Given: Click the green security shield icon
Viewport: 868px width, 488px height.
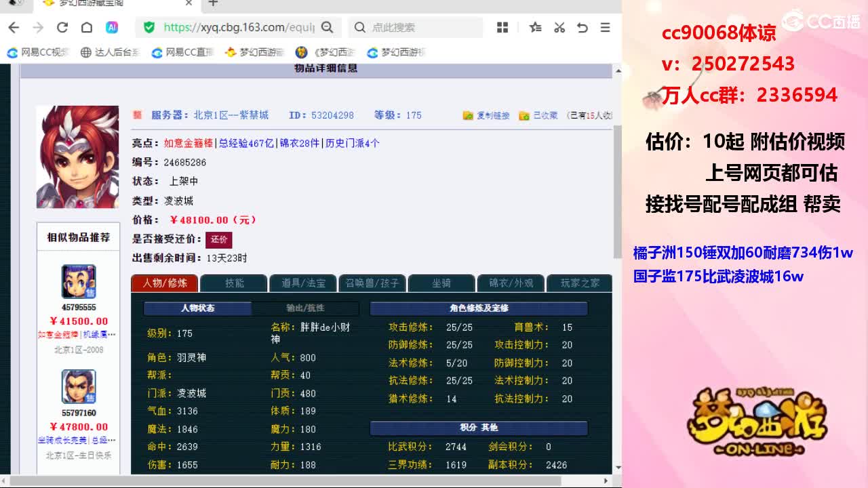Looking at the screenshot, I should click(x=149, y=27).
